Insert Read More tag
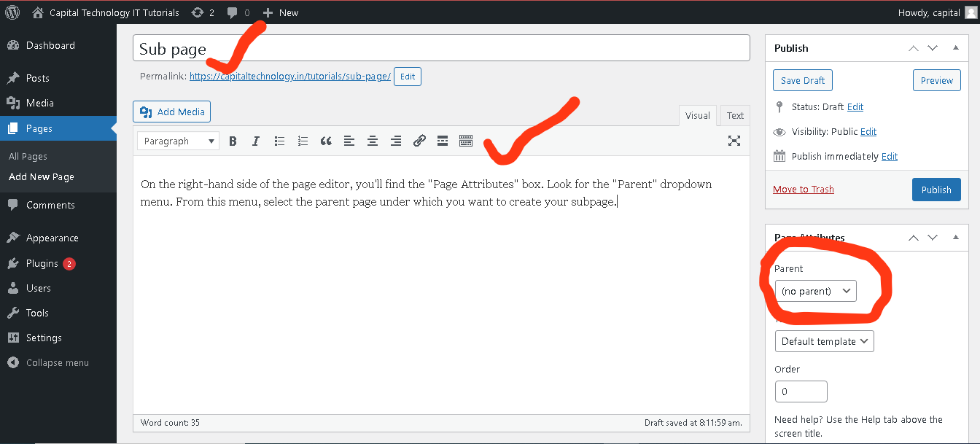Image resolution: width=980 pixels, height=444 pixels. tap(443, 141)
